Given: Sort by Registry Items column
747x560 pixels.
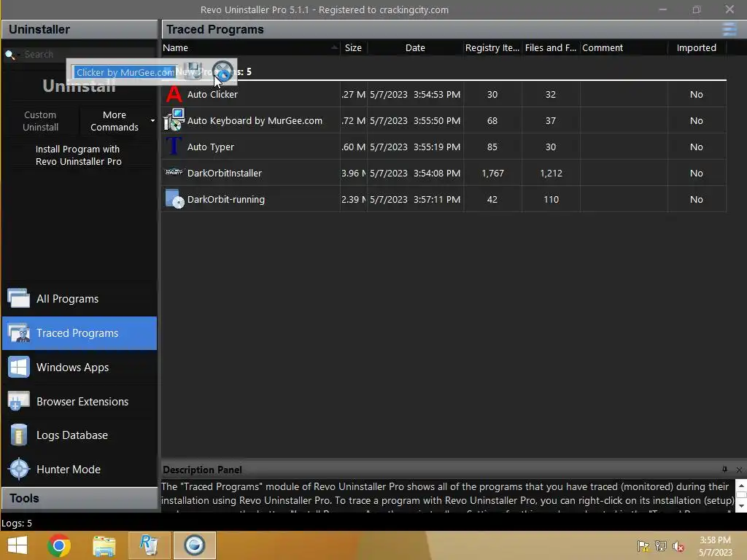Looking at the screenshot, I should 492,47.
